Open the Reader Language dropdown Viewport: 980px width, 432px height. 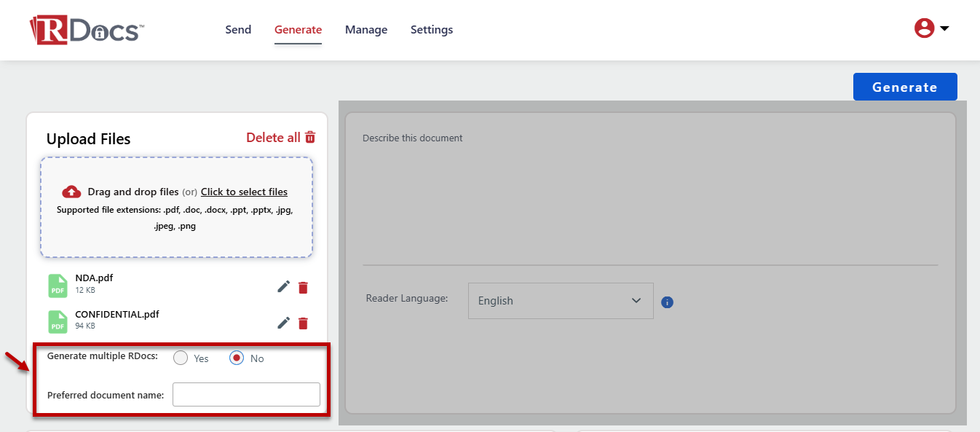coord(561,301)
